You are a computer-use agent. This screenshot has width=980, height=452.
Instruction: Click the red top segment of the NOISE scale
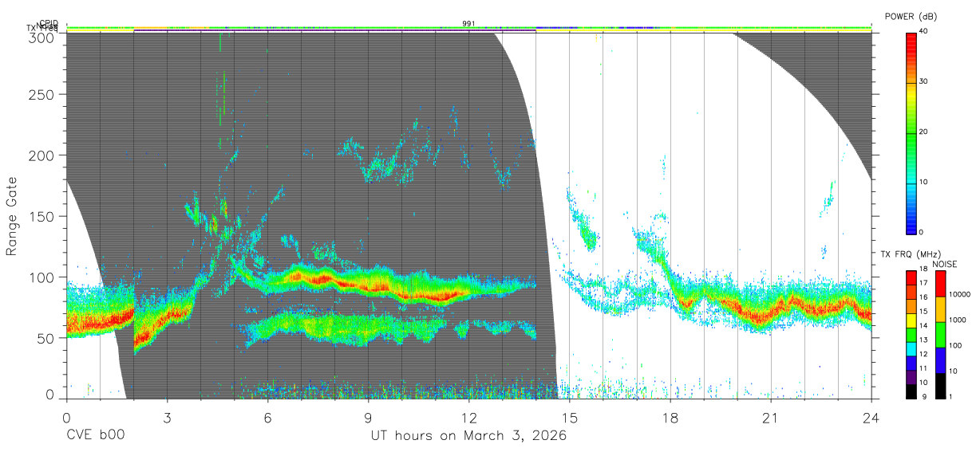[x=940, y=283]
